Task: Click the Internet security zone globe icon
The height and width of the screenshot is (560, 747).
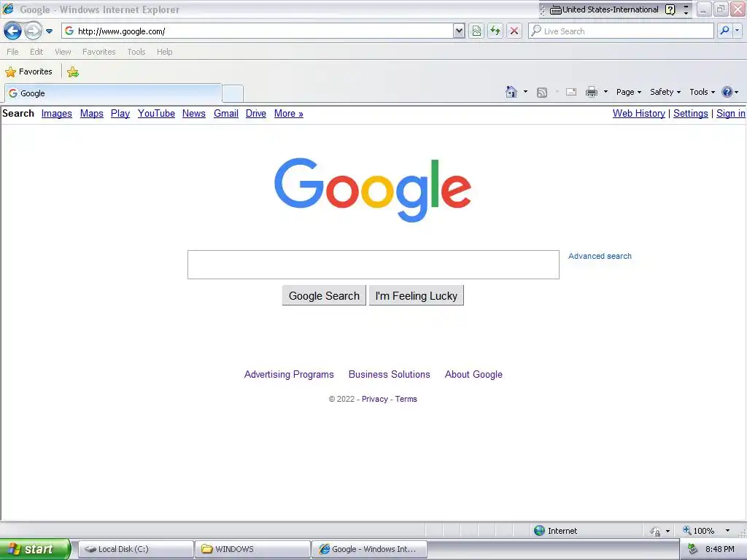Action: point(539,531)
